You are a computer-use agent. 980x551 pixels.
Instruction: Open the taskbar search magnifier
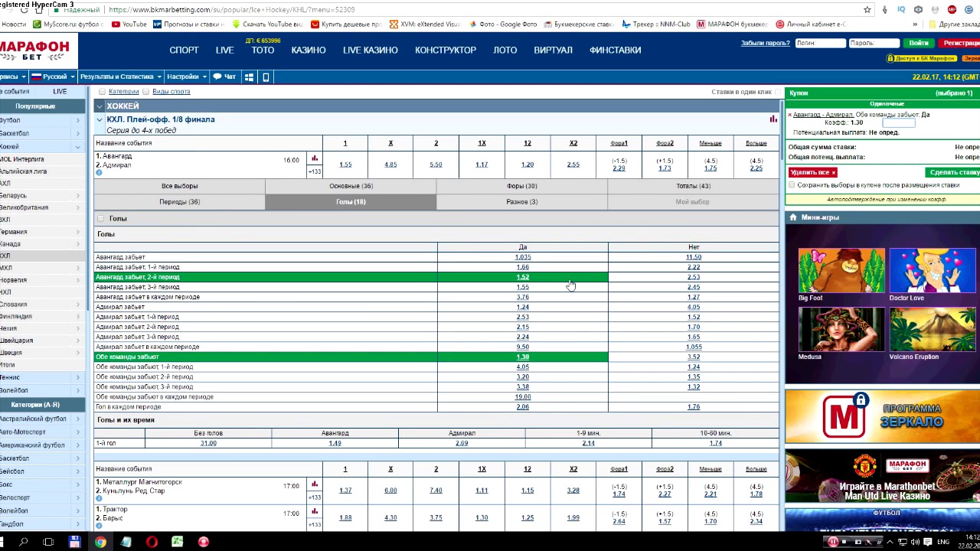tap(23, 542)
